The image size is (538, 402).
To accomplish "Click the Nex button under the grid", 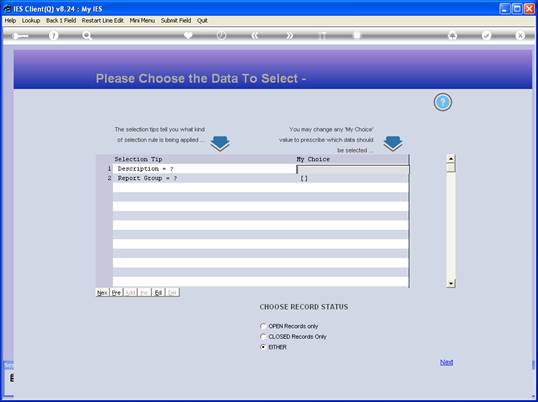I will click(102, 293).
